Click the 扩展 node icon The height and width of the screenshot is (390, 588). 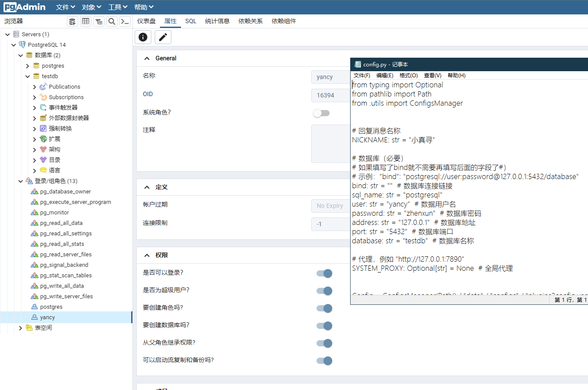pos(43,139)
